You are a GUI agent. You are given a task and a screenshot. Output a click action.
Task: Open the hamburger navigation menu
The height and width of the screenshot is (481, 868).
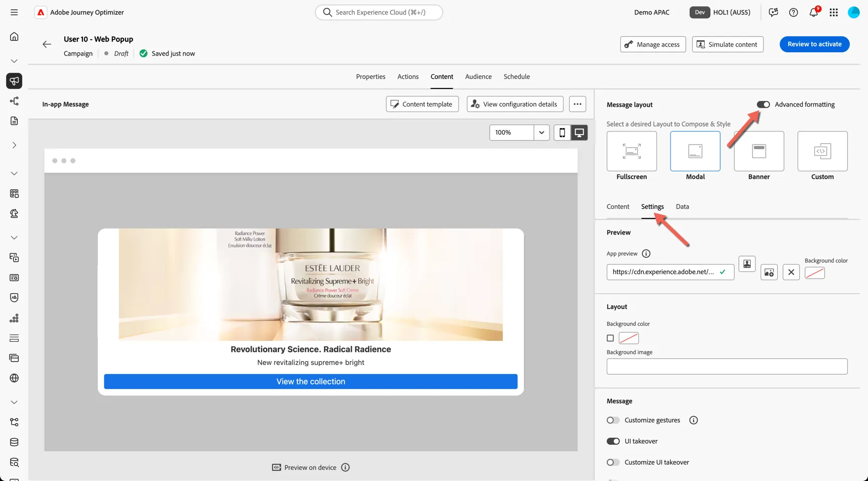coord(14,12)
